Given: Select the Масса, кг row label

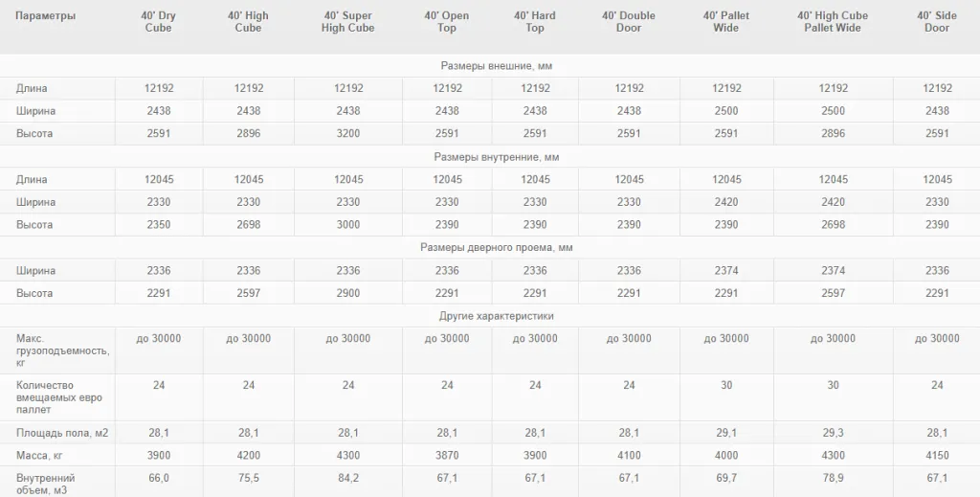Looking at the screenshot, I should [38, 455].
